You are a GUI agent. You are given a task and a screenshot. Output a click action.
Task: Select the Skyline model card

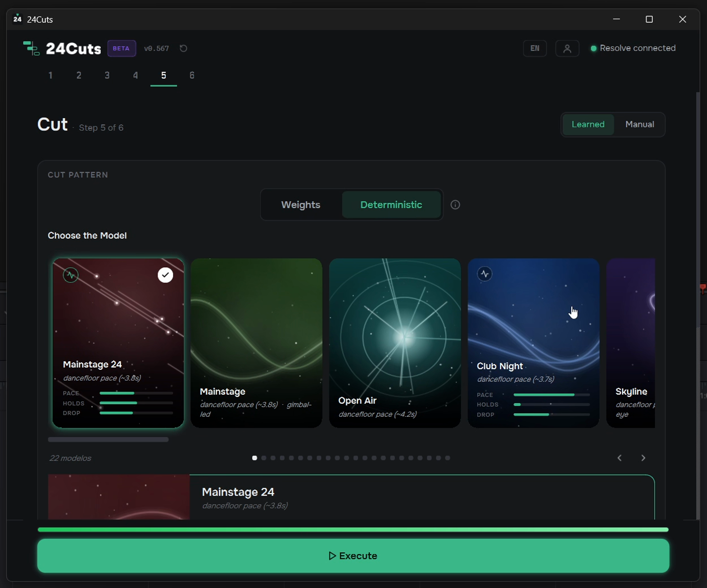click(x=631, y=344)
